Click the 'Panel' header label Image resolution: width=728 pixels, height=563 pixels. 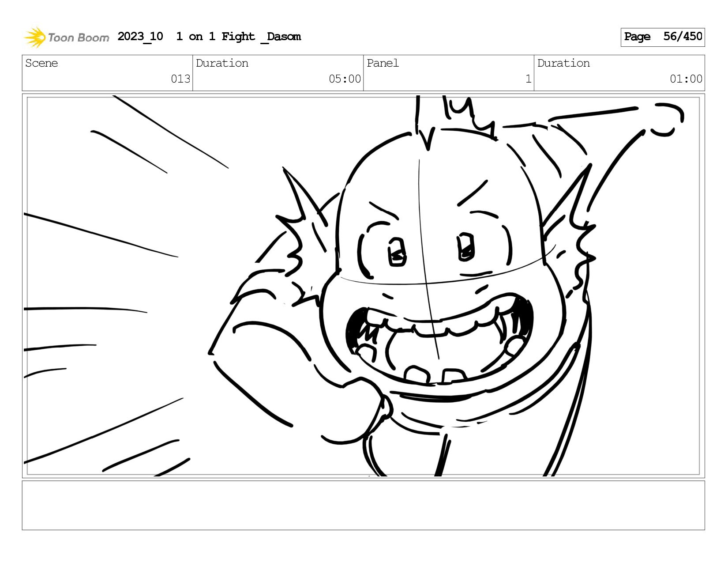(383, 63)
